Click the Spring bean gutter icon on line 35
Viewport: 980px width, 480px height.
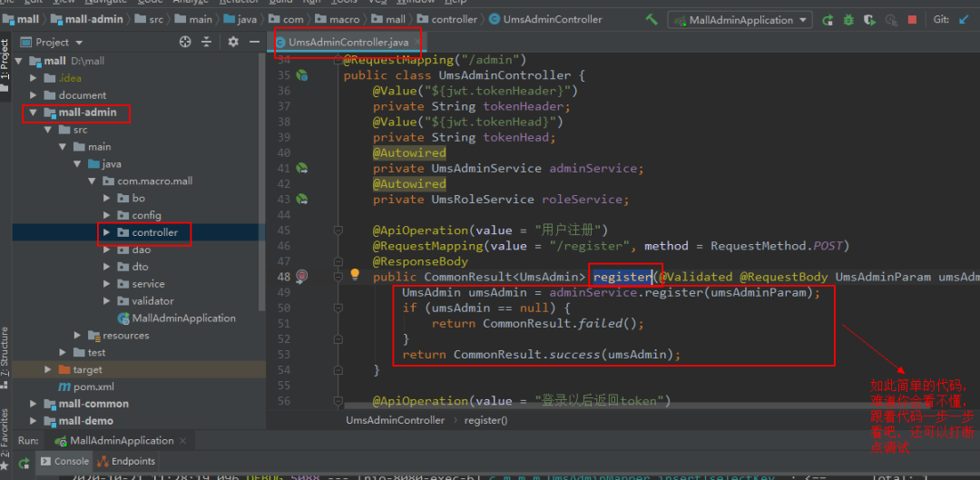click(x=302, y=75)
